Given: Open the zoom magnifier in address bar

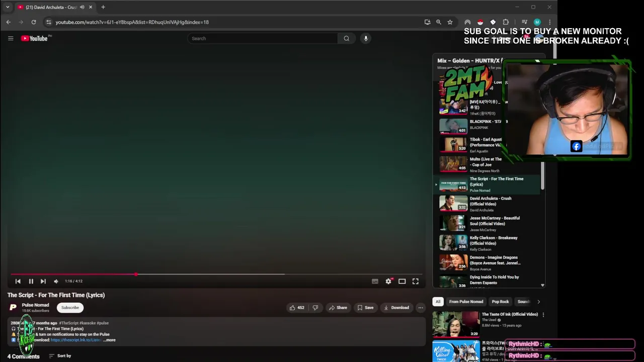Looking at the screenshot, I should point(439,22).
